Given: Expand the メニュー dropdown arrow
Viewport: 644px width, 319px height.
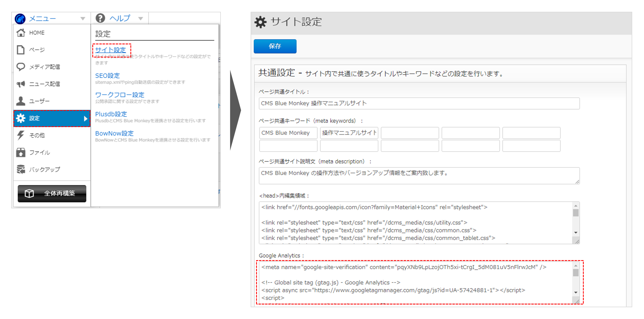Looking at the screenshot, I should pos(83,19).
